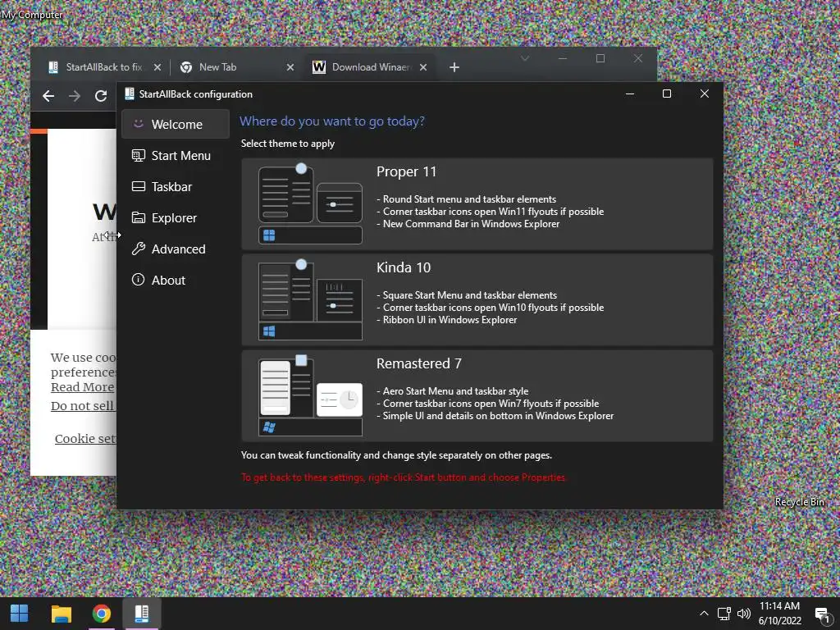The image size is (840, 630).
Task: Click the Welcome smiley icon
Action: click(138, 124)
